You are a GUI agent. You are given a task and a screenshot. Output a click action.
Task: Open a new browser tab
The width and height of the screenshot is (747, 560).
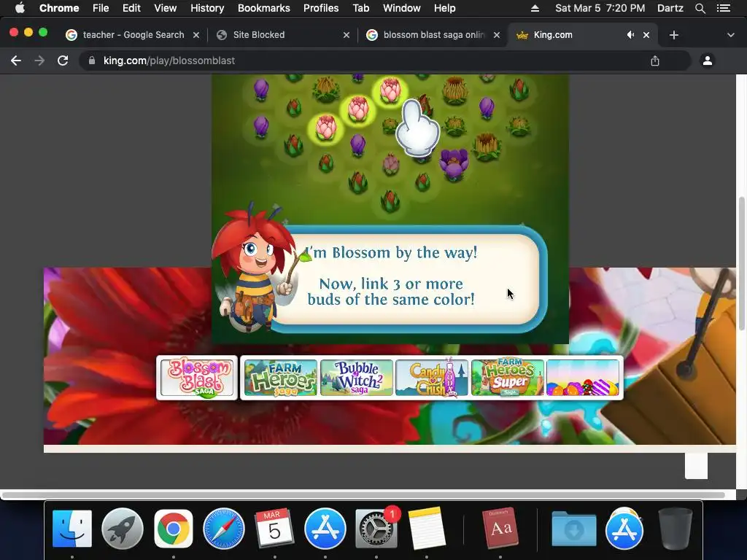(x=673, y=35)
